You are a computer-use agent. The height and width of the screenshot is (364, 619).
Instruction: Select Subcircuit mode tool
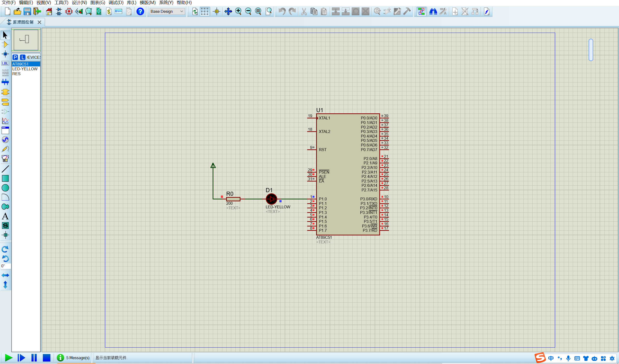point(5,92)
